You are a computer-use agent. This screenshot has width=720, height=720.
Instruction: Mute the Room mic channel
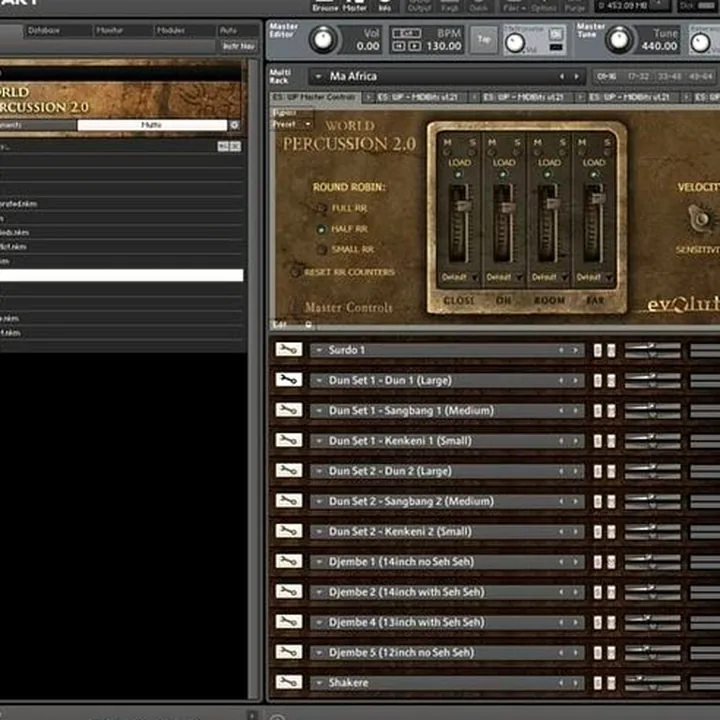tap(537, 152)
